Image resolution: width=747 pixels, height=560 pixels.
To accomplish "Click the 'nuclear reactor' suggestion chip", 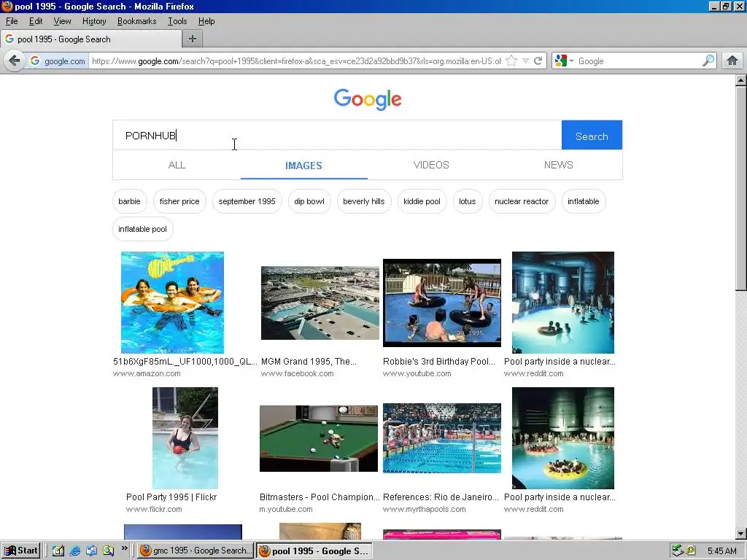I will [522, 201].
